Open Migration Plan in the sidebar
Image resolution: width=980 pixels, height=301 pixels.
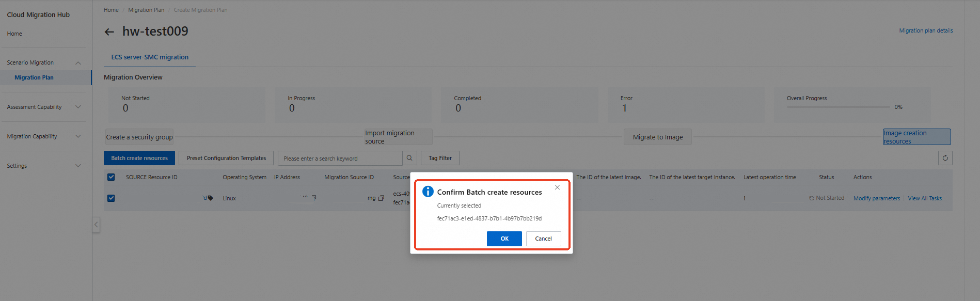(34, 77)
